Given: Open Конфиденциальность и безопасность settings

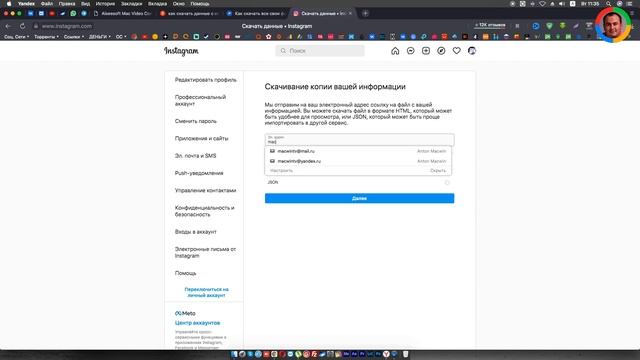Looking at the screenshot, I should tap(204, 211).
